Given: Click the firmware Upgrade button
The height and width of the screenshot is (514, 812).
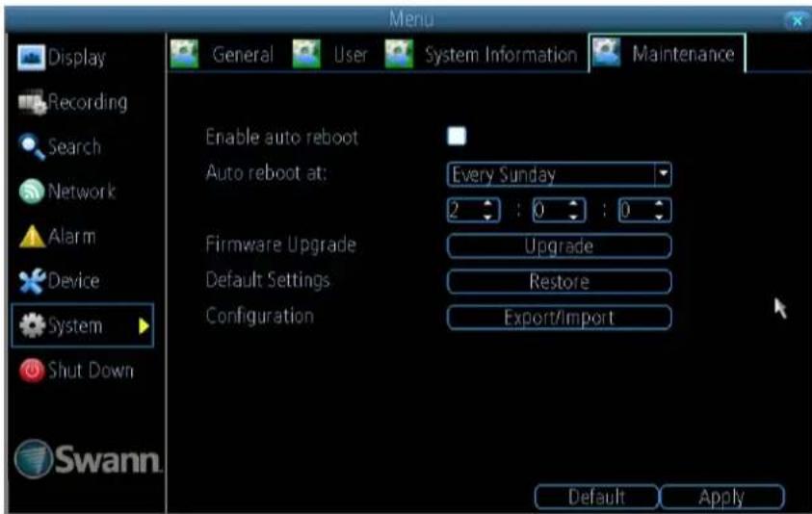Looking at the screenshot, I should (x=560, y=245).
